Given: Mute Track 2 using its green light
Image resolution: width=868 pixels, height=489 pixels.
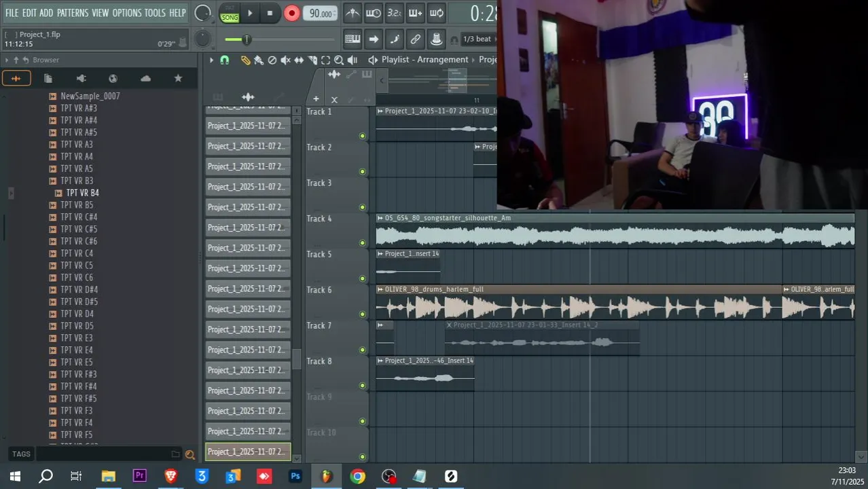Looking at the screenshot, I should (x=362, y=171).
